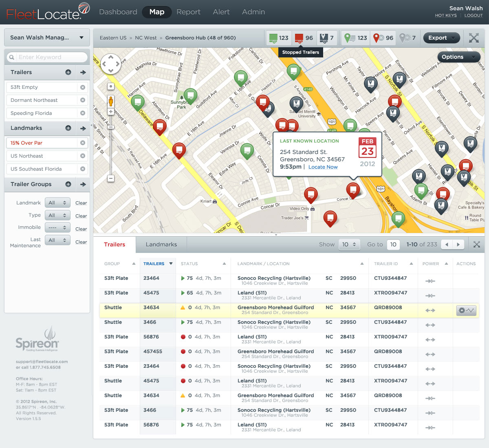Open the Sean Walsh Manag... account dropdown

[47, 37]
